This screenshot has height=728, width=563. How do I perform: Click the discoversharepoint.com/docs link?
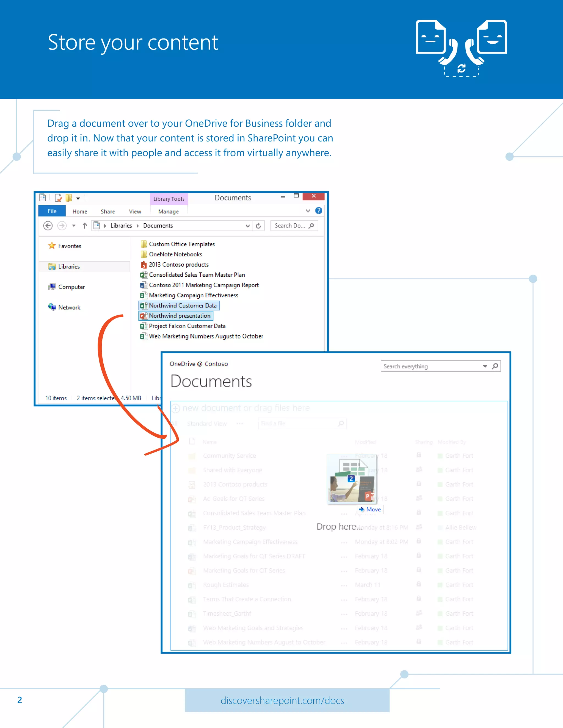click(282, 700)
